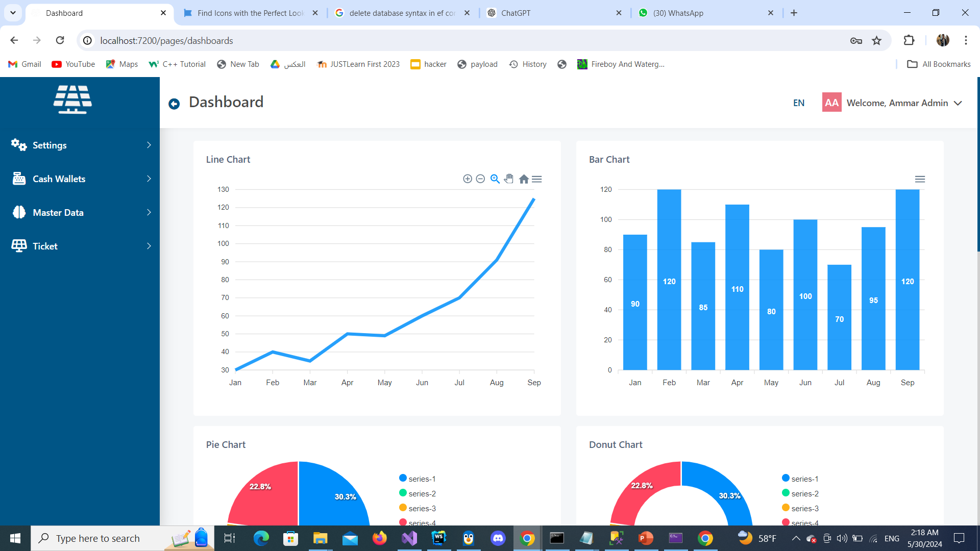Toggle series-2 in donut chart legend
The height and width of the screenshot is (551, 980).
pyautogui.click(x=800, y=493)
